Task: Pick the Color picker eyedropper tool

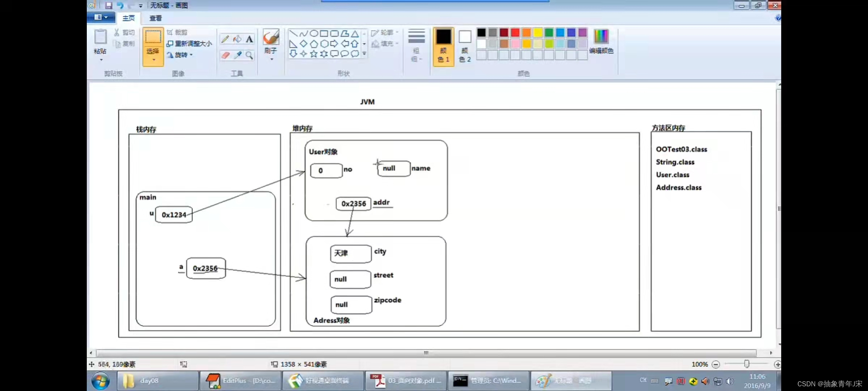Action: tap(238, 55)
